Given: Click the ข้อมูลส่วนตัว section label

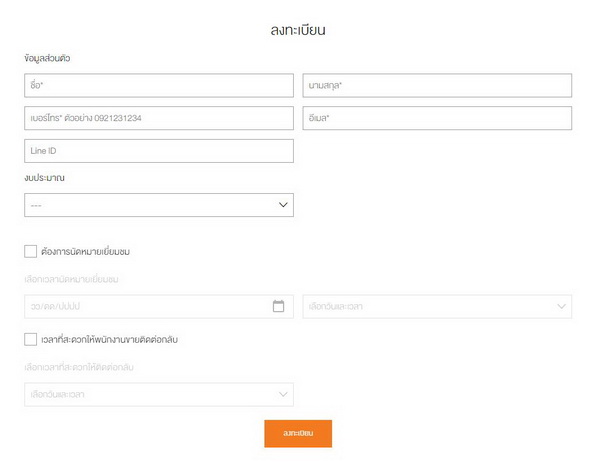Looking at the screenshot, I should (48, 58).
